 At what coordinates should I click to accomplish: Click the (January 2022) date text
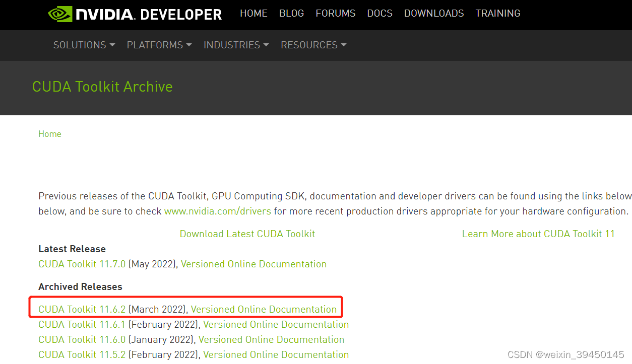[x=161, y=340]
